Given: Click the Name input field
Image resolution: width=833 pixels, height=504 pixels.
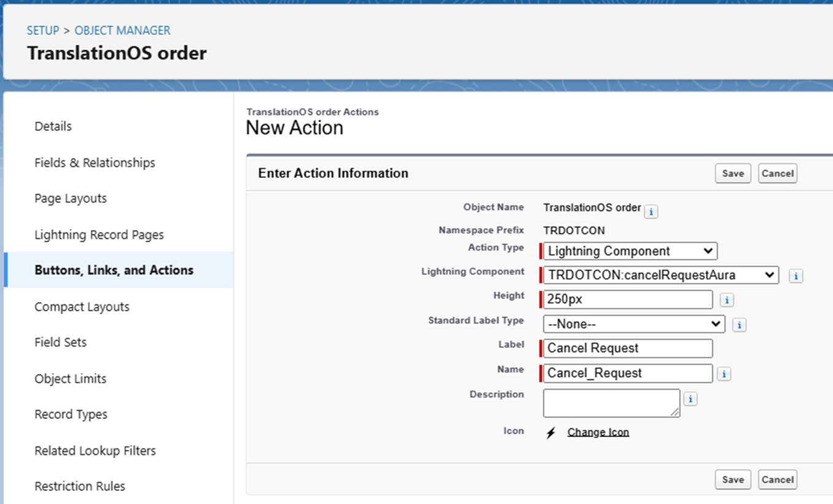Looking at the screenshot, I should (x=628, y=373).
